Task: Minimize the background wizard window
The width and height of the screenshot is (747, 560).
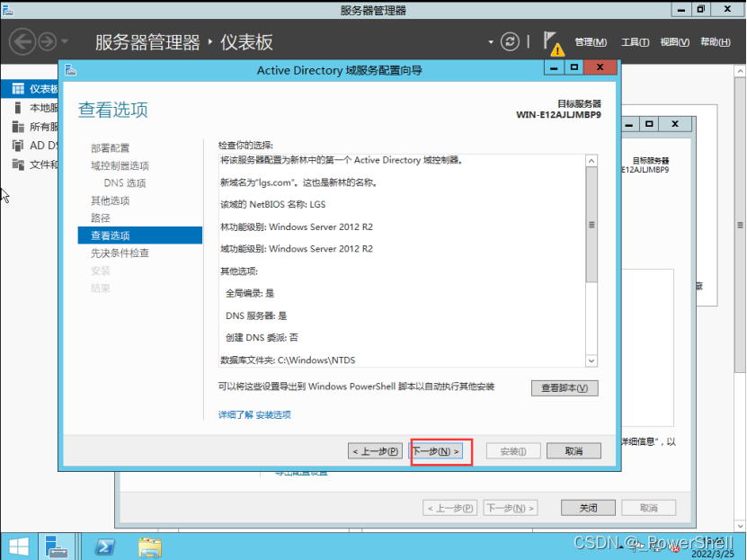Action: coord(629,124)
